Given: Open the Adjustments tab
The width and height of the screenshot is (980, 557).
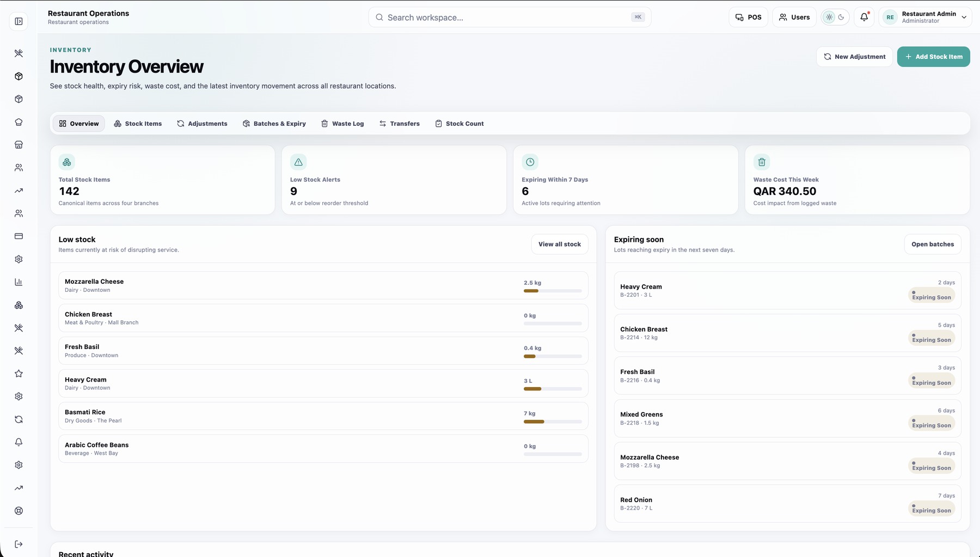Looking at the screenshot, I should point(202,124).
